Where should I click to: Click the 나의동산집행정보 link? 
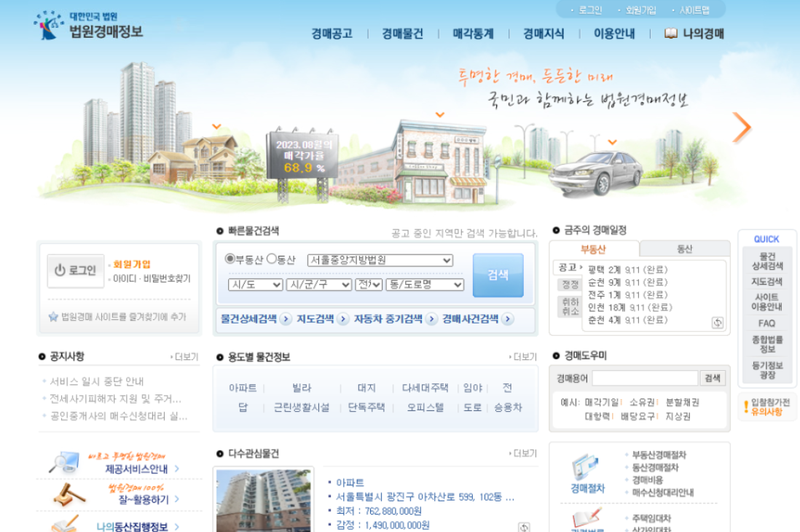[x=133, y=527]
